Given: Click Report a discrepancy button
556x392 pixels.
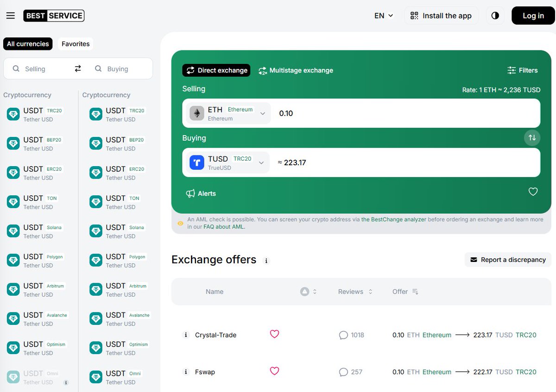Looking at the screenshot, I should tap(508, 260).
